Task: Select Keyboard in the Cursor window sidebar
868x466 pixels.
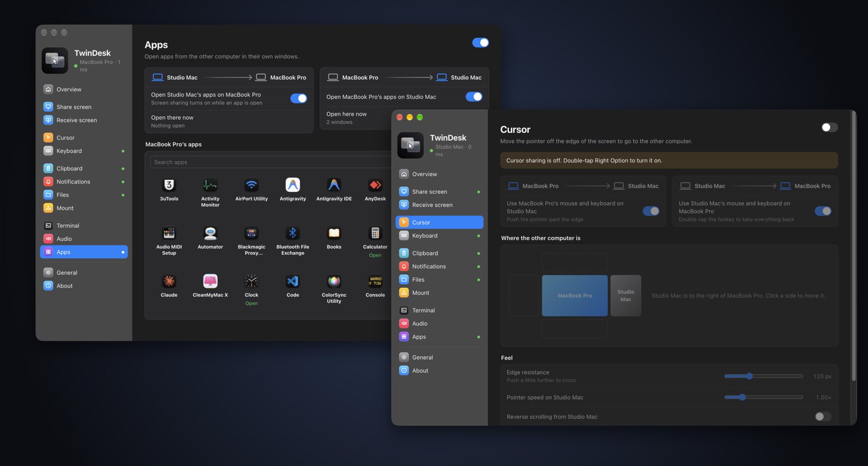Action: coord(439,236)
